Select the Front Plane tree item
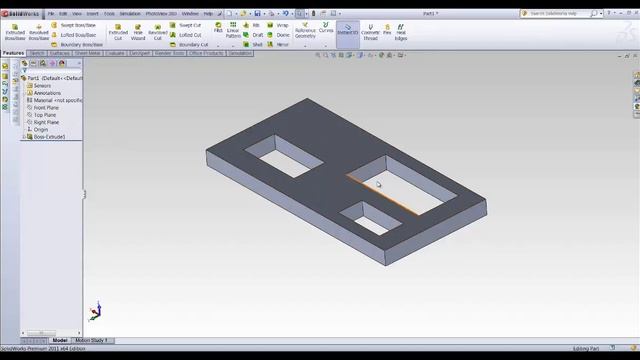 [43, 108]
